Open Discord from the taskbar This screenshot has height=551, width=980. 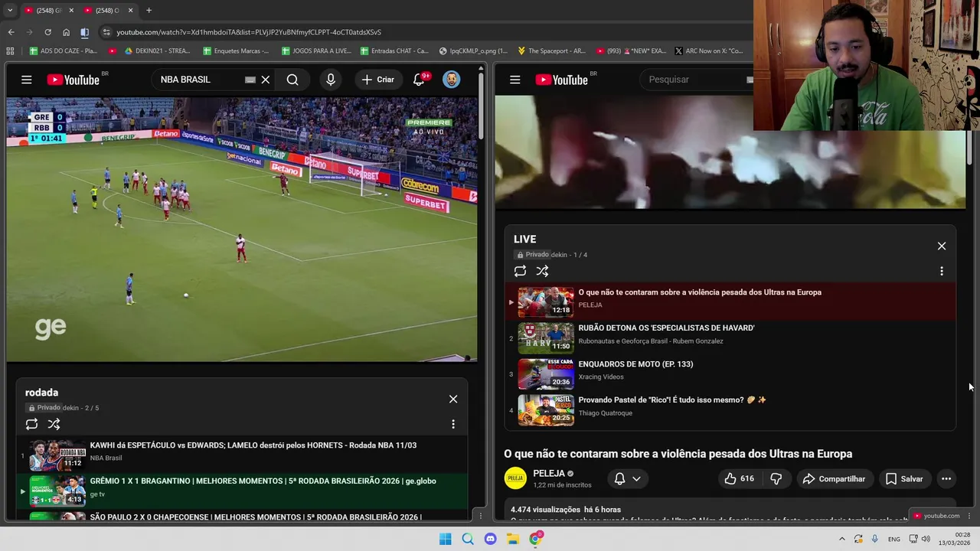(x=490, y=539)
